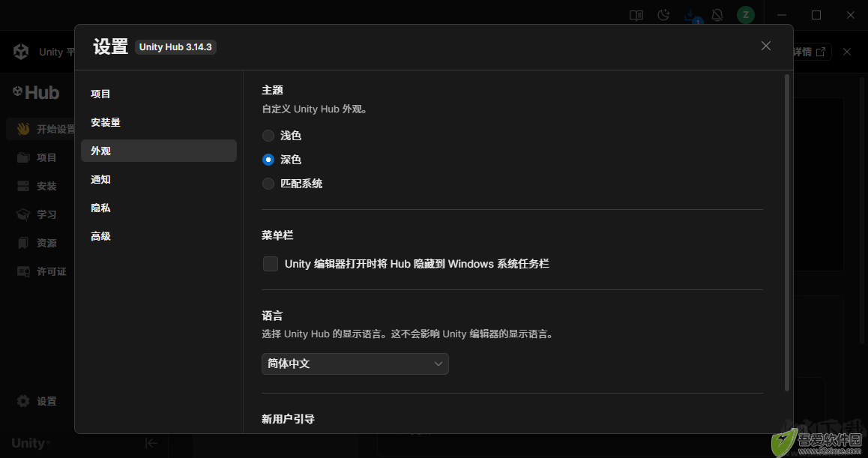This screenshot has height=458, width=868.
Task: Collapse the Hub sidebar with arrow icon
Action: pos(151,443)
